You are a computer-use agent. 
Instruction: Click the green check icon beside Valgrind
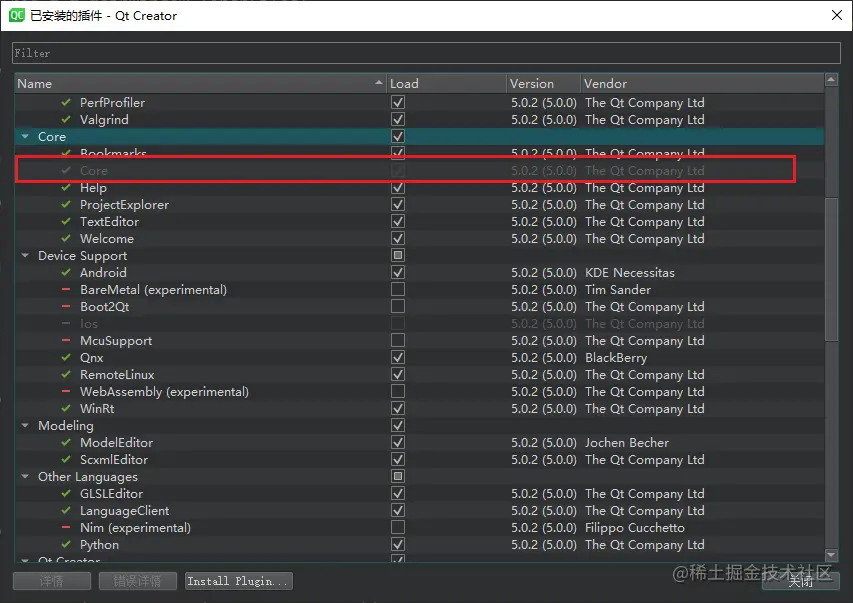click(66, 119)
